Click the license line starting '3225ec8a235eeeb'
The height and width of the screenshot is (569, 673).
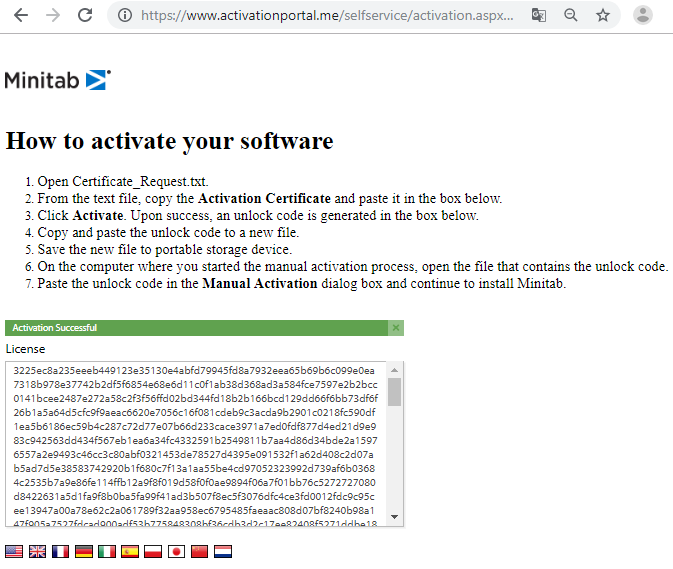click(194, 371)
